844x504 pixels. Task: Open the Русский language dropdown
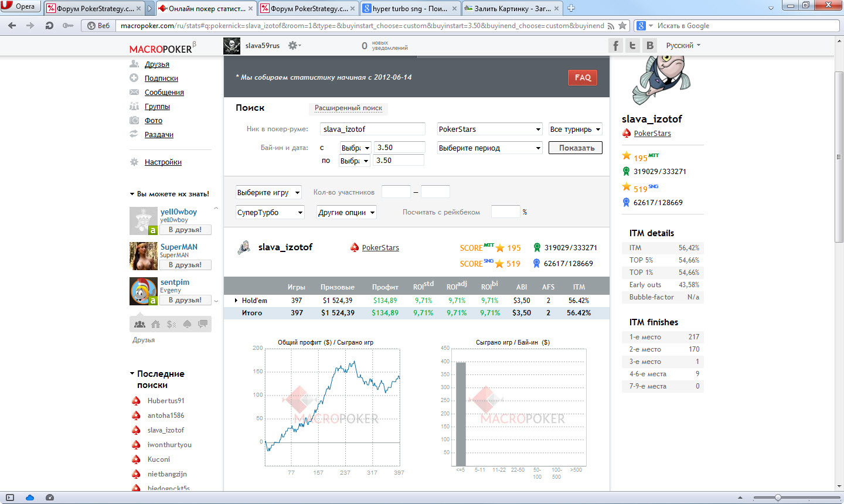point(683,45)
